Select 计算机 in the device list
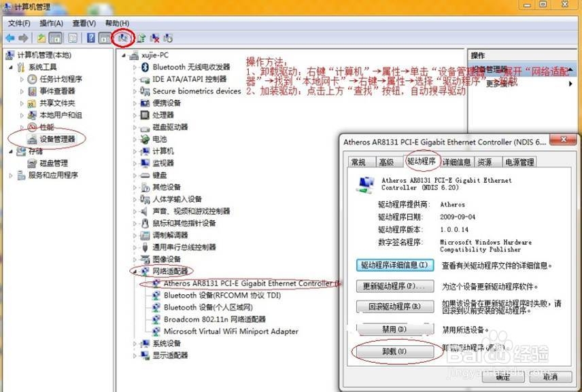The width and height of the screenshot is (582, 392). tap(163, 152)
